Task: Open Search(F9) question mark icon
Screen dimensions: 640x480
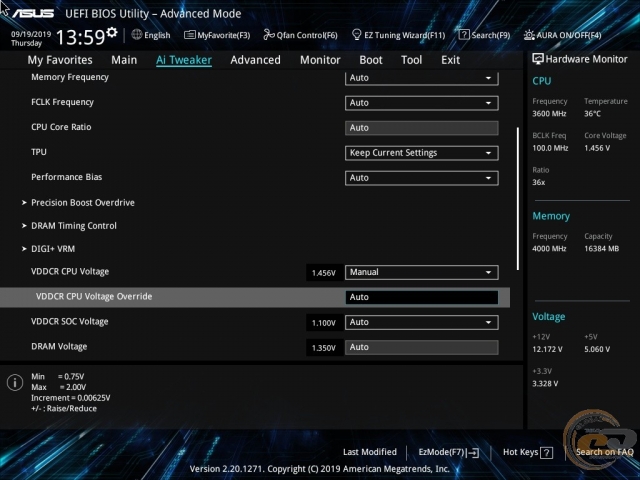Action: pyautogui.click(x=464, y=35)
